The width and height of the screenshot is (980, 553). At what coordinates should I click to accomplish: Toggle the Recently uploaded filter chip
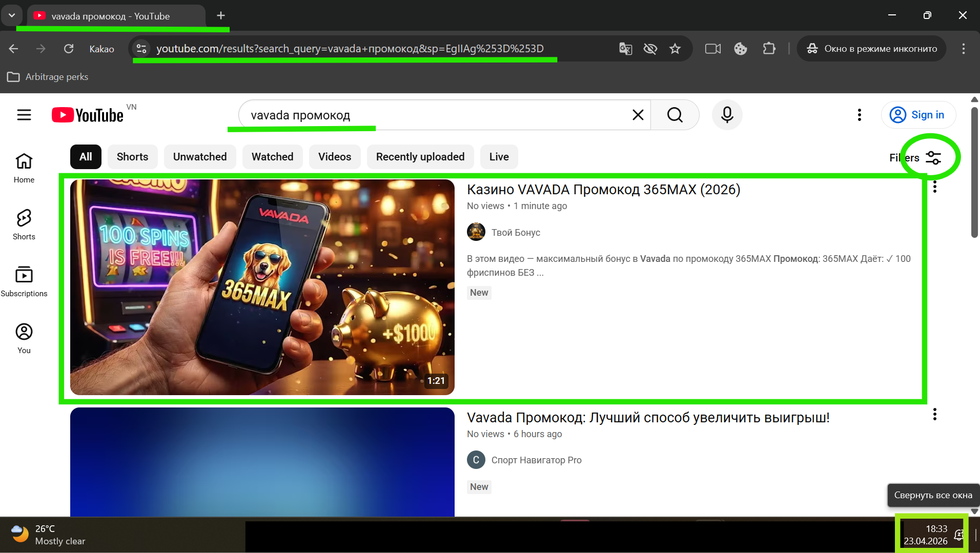(420, 157)
